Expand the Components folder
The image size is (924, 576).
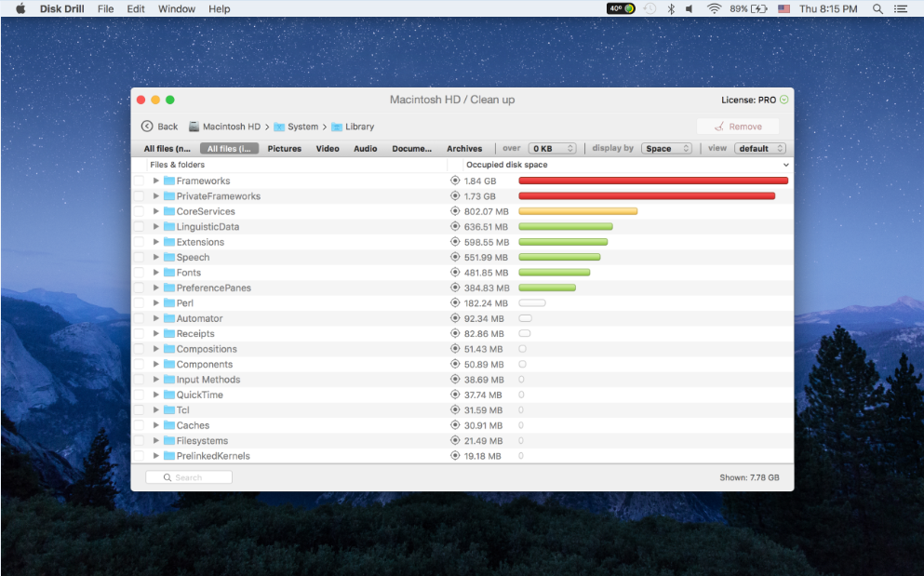156,364
